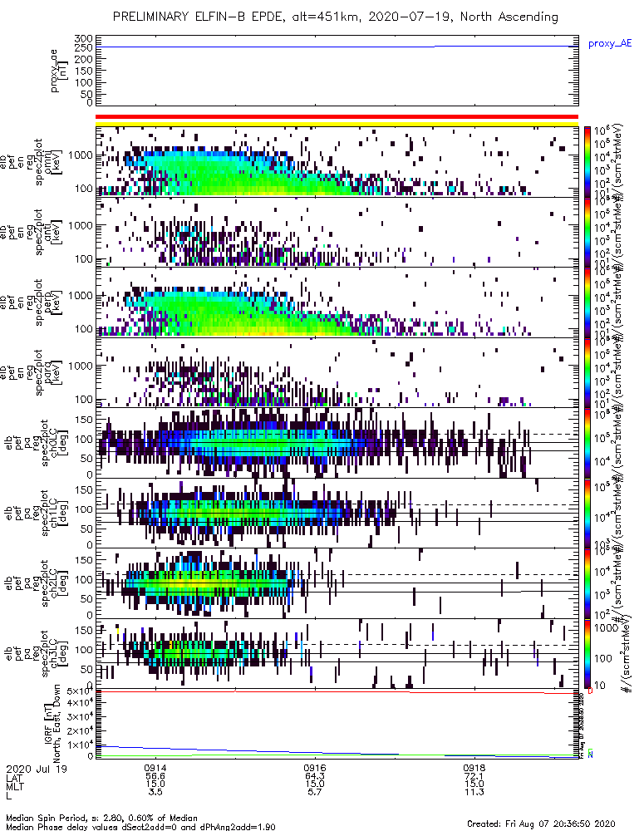Click the color bar beside the para panel
The image size is (644, 831).
coord(587,372)
